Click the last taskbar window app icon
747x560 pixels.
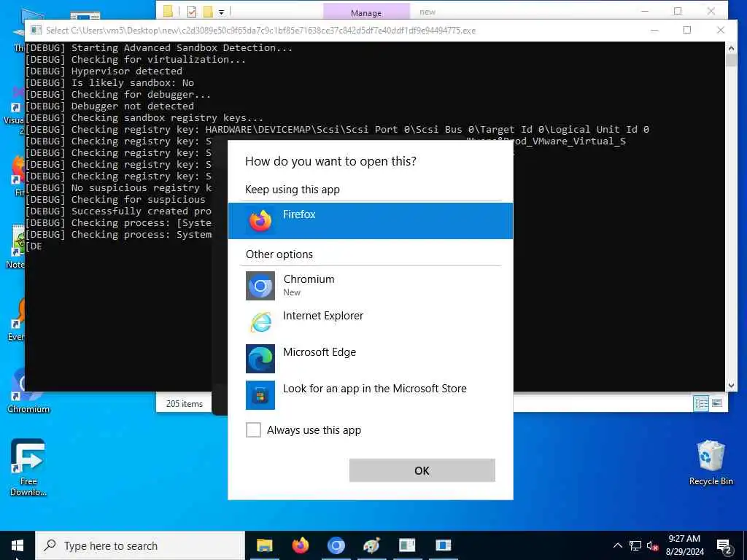443,545
